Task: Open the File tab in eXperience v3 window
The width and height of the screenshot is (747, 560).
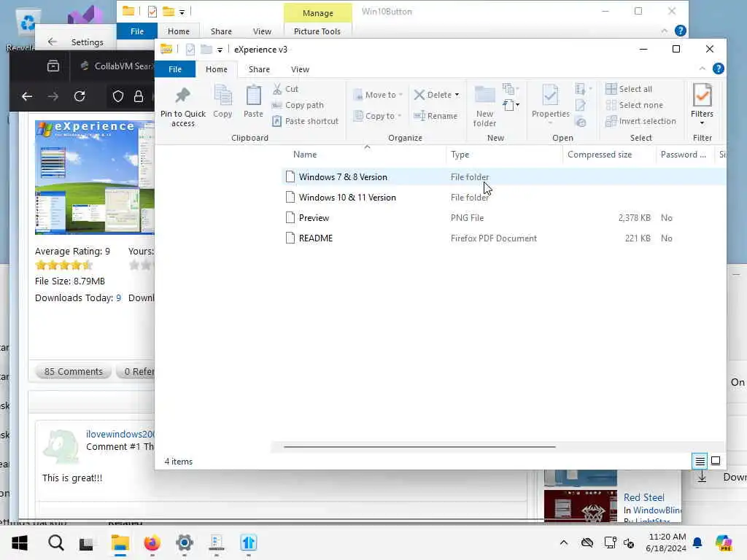Action: (x=175, y=69)
